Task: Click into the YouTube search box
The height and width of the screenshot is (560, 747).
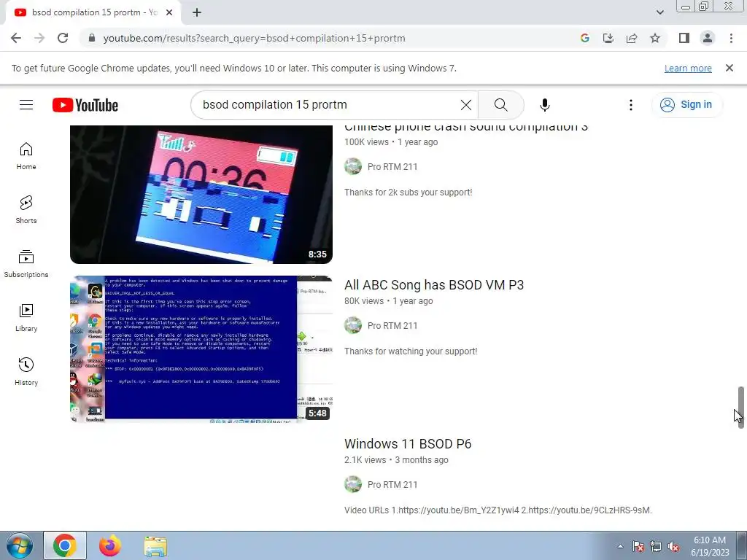Action: [x=329, y=105]
